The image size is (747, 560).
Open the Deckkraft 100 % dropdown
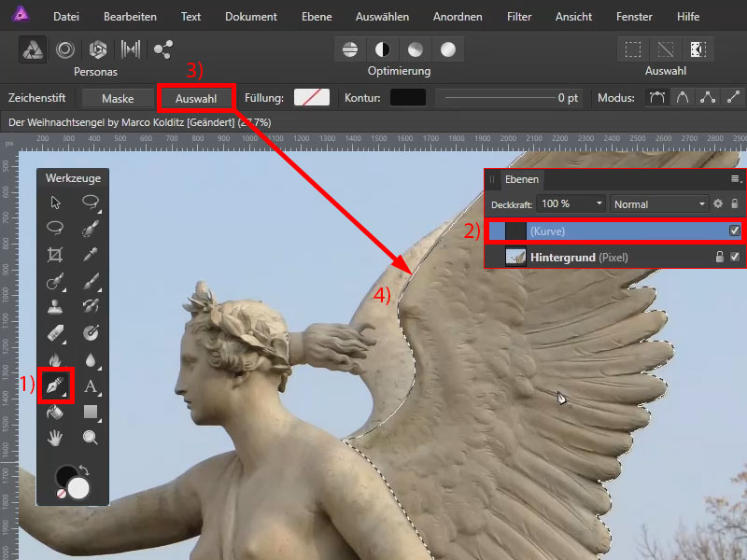571,203
